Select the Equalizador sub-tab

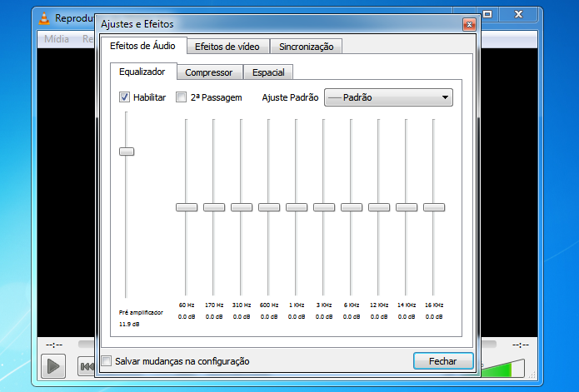tap(142, 72)
